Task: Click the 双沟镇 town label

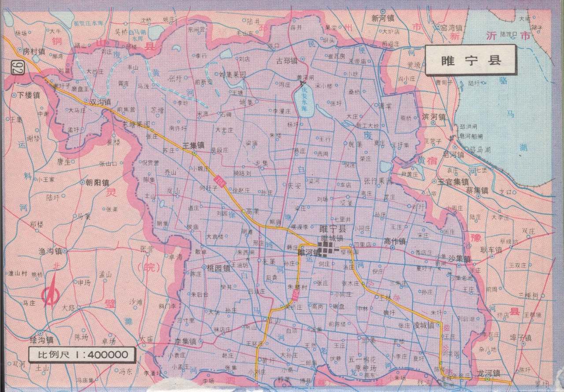Action: (100, 102)
